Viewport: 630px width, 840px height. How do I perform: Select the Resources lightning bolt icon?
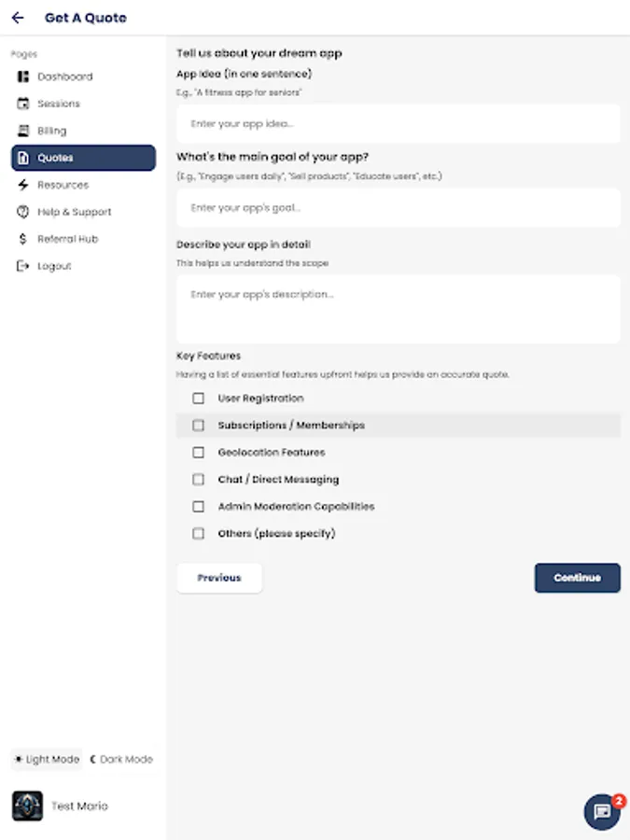(22, 185)
